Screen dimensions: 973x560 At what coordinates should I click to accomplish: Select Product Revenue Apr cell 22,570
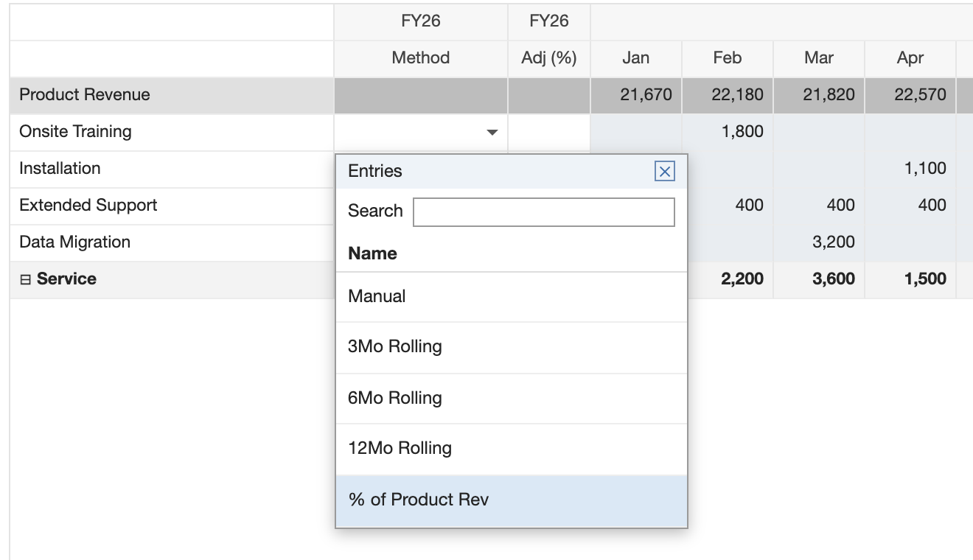point(910,95)
